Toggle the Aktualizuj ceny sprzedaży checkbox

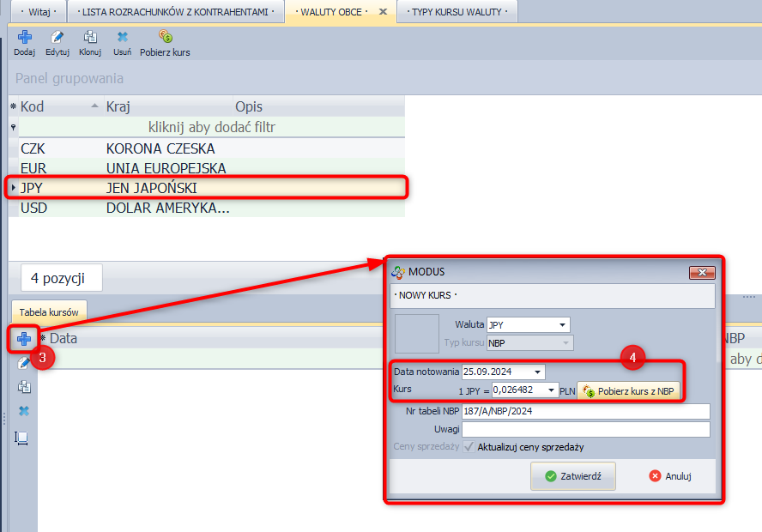pos(469,447)
